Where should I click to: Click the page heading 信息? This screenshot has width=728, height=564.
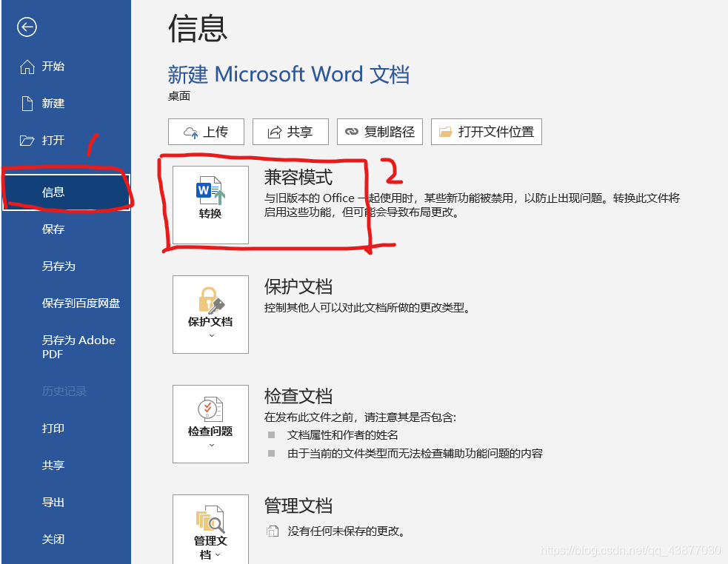tap(197, 28)
